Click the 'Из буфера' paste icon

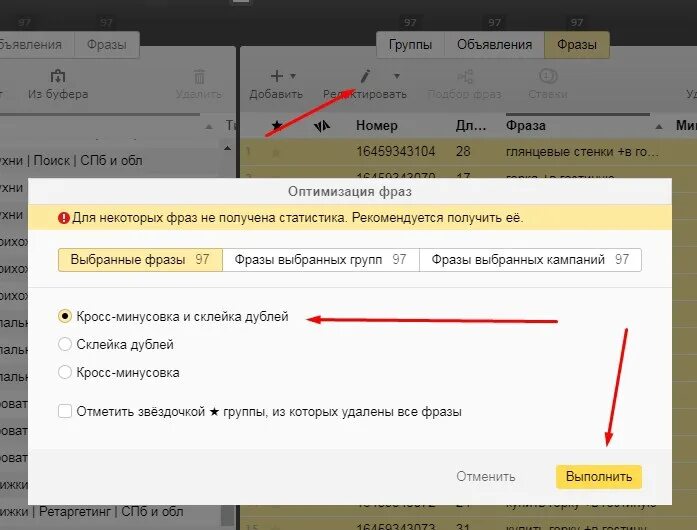tap(58, 76)
